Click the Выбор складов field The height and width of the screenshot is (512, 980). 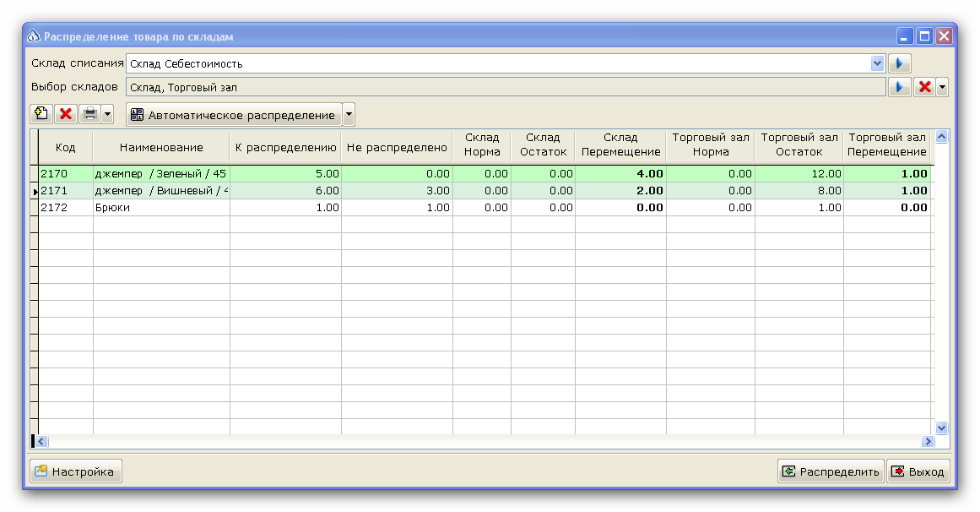[x=506, y=87]
